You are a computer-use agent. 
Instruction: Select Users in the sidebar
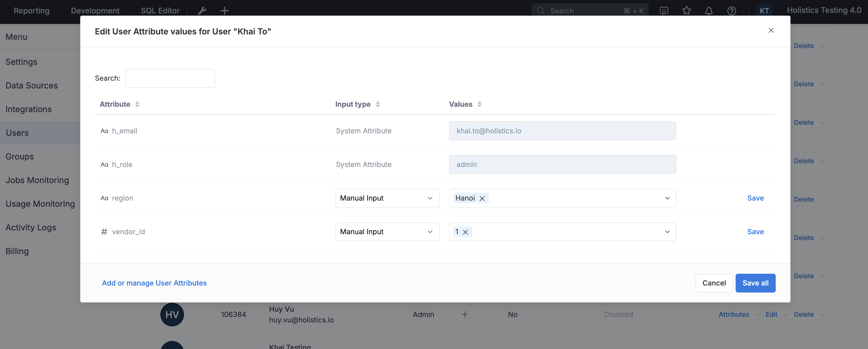(x=40, y=133)
